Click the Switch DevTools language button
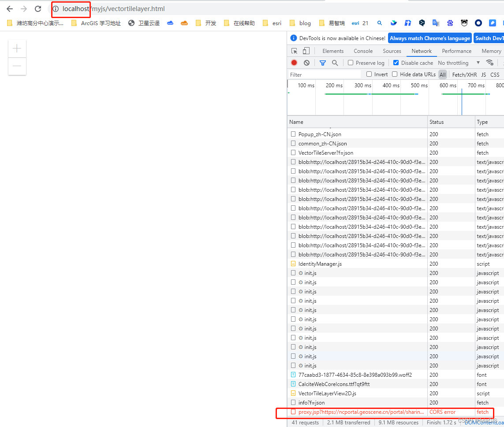The height and width of the screenshot is (427, 504). [x=489, y=38]
